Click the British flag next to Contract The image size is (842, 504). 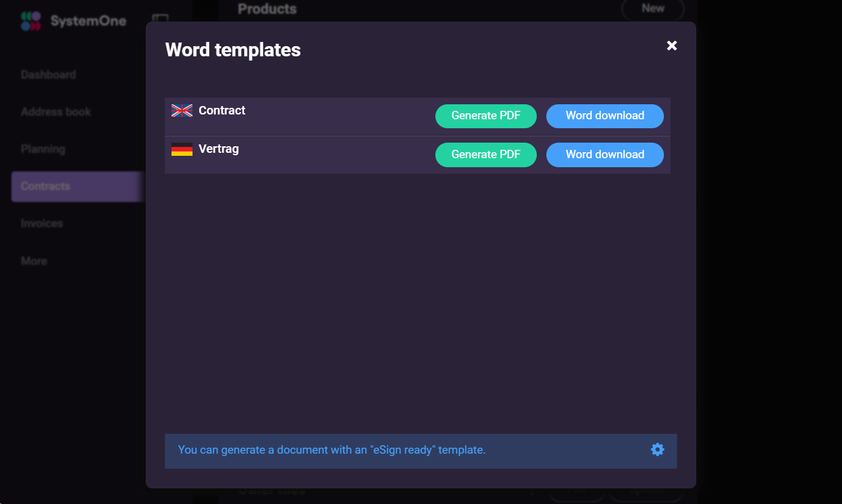181,110
